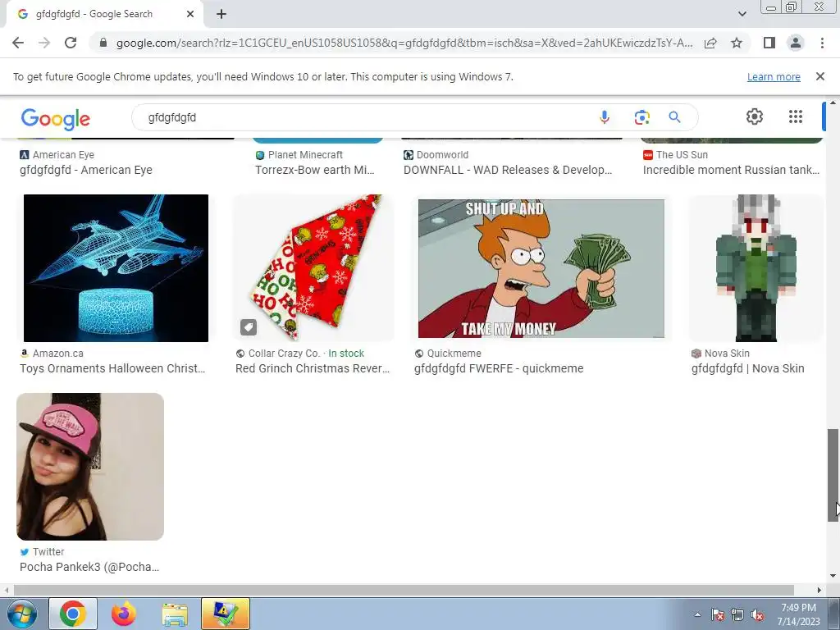Screen dimensions: 840x630
Task: Open the Learn more link
Action: [774, 76]
